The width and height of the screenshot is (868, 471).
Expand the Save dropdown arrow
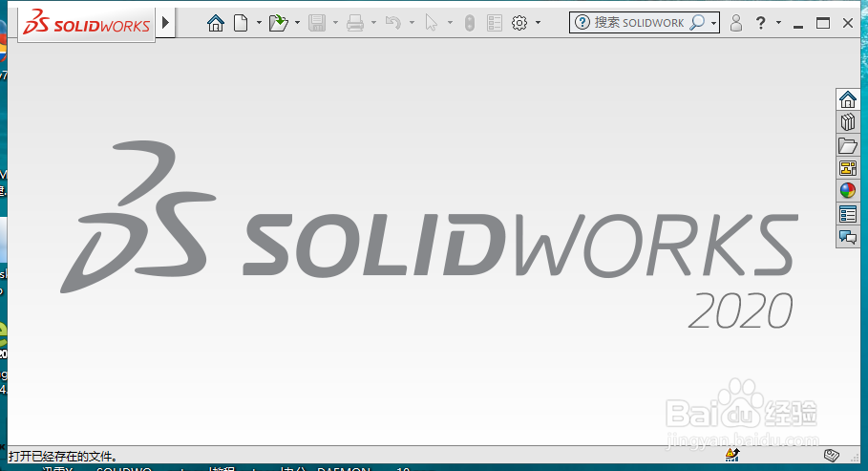(335, 23)
